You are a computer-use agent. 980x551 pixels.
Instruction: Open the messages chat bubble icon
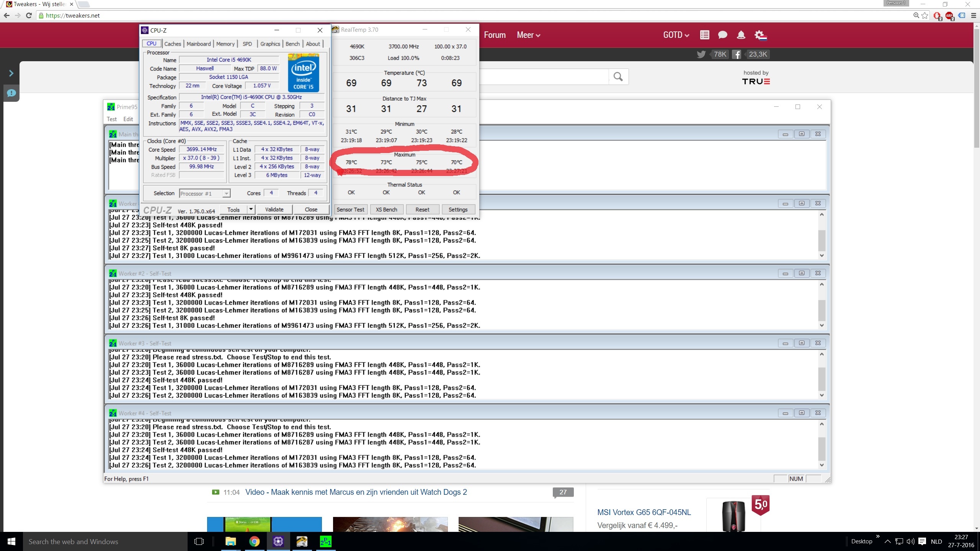click(x=723, y=35)
